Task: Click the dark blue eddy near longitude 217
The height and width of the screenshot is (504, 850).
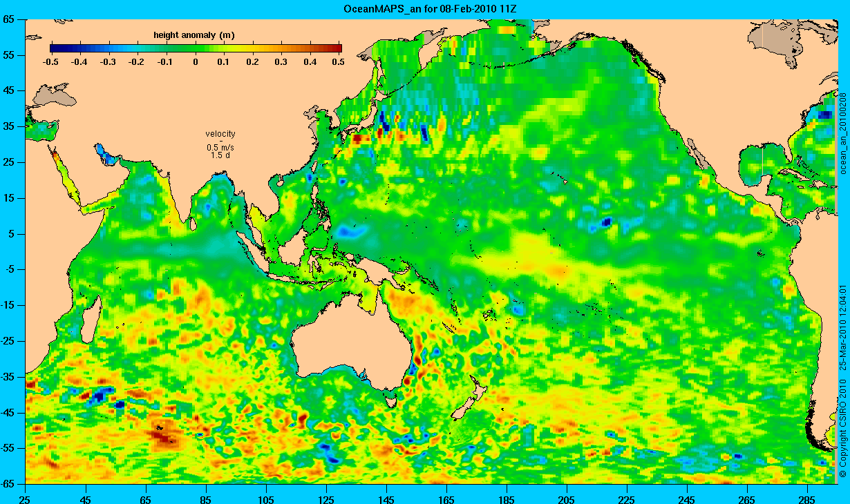Action: (607, 222)
